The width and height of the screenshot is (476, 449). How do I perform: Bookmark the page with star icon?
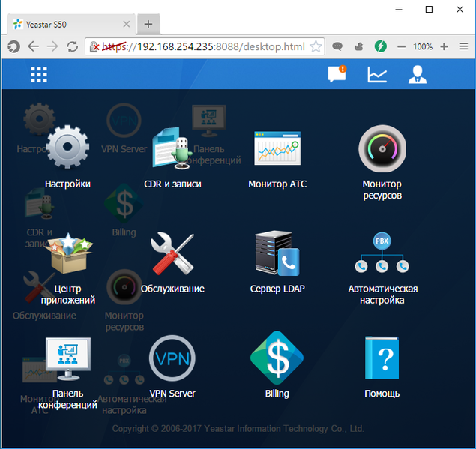pyautogui.click(x=316, y=46)
